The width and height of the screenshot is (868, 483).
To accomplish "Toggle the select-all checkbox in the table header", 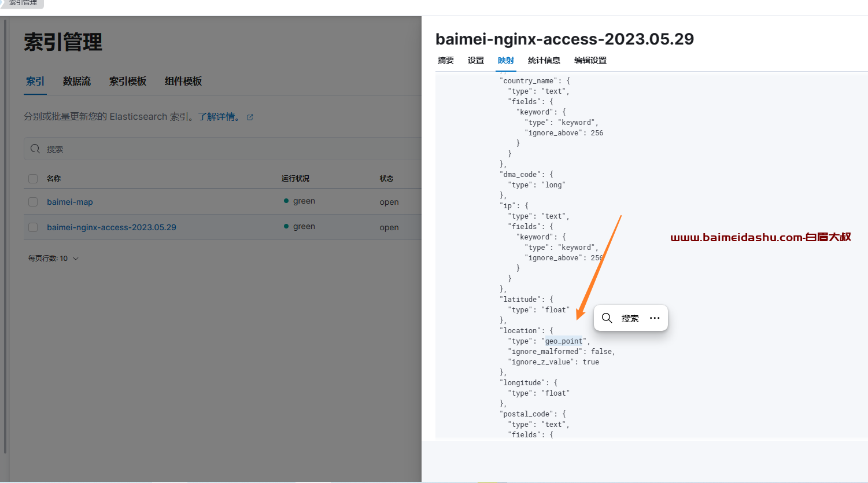I will pyautogui.click(x=33, y=179).
